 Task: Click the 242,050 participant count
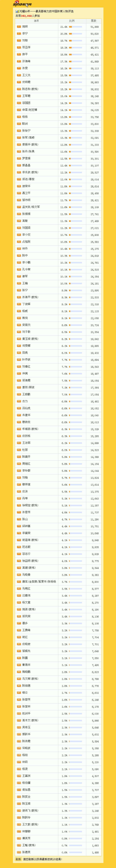click(26, 16)
